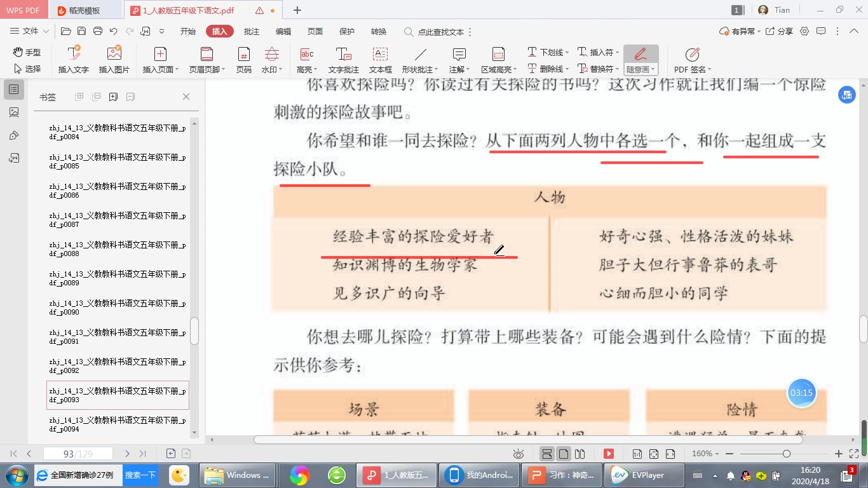Viewport: 868px width, 488px height.
Task: Select the 手型 hand tool
Action: (27, 52)
